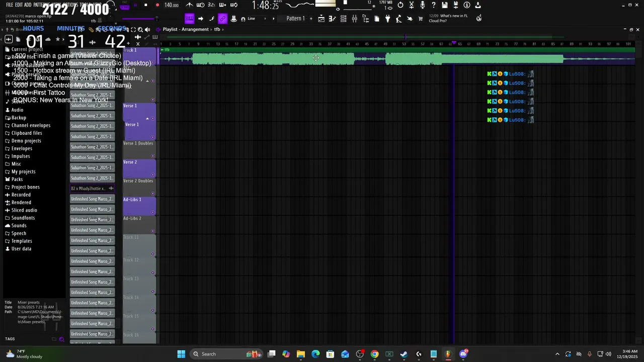Toggle the purple link/multilink to controllers icon
The height and width of the screenshot is (362, 644).
point(222,19)
